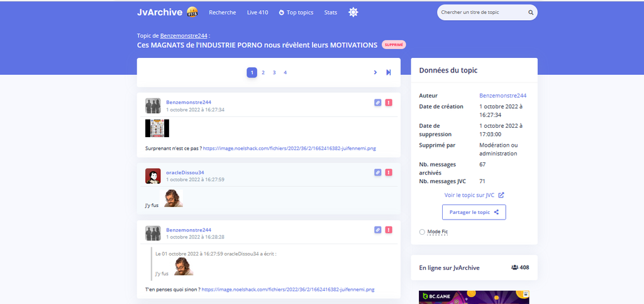The height and width of the screenshot is (304, 644).
Task: Open Live 410 in navigation
Action: pos(257,12)
